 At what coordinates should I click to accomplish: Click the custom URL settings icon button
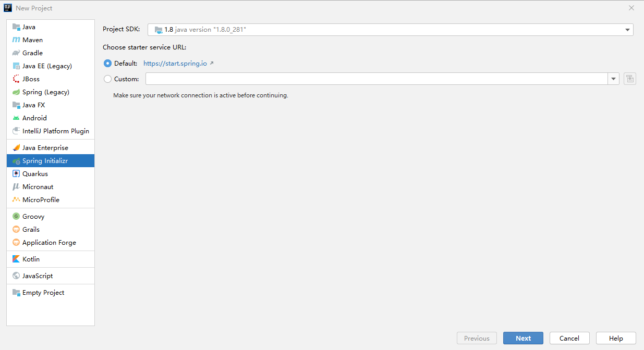click(x=630, y=79)
